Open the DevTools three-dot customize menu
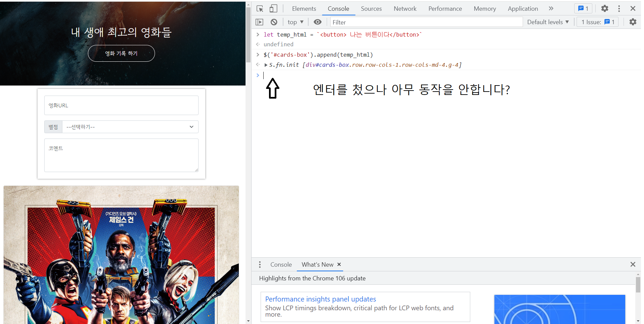Screen dimensions: 644x324 pos(619,9)
